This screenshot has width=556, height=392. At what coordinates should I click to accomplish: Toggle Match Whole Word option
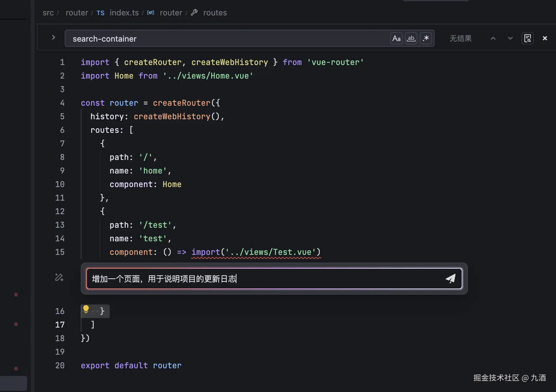point(411,39)
